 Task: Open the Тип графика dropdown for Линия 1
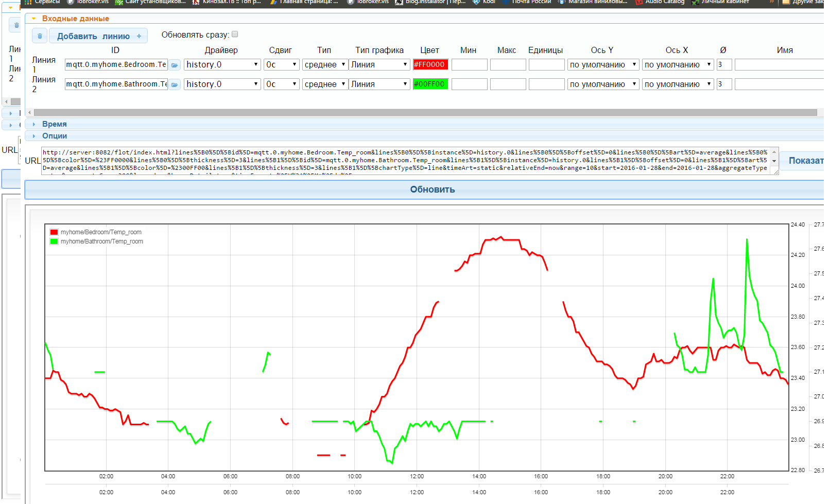point(379,65)
